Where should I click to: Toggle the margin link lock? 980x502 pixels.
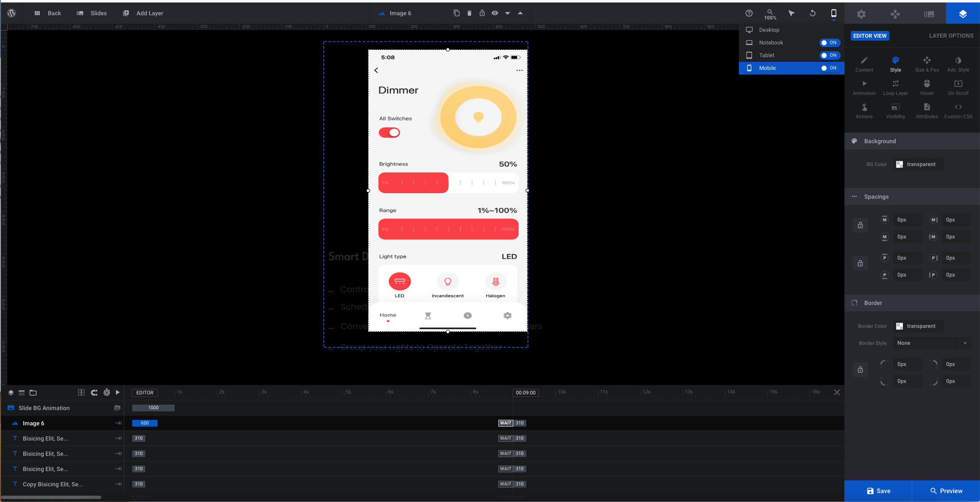pyautogui.click(x=860, y=225)
